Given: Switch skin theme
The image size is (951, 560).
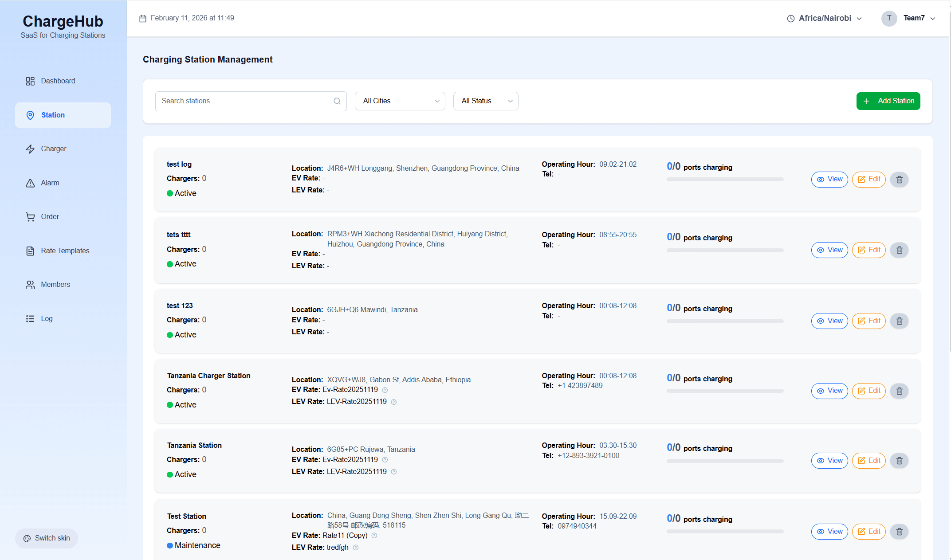Looking at the screenshot, I should click(x=47, y=538).
